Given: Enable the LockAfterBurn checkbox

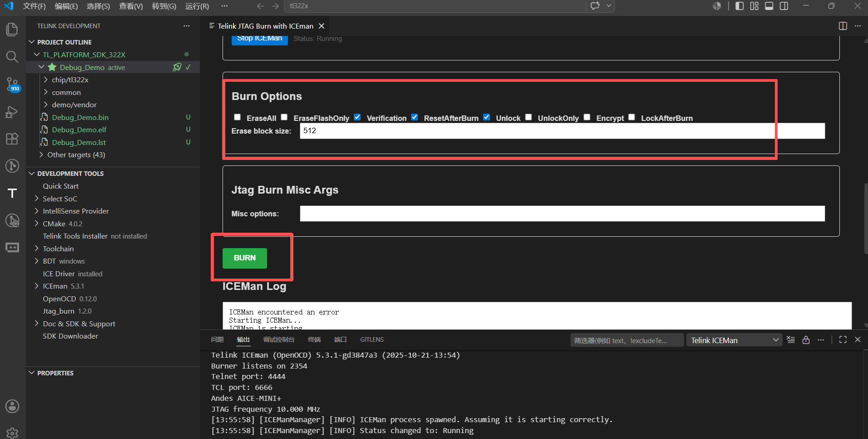Looking at the screenshot, I should [x=632, y=117].
